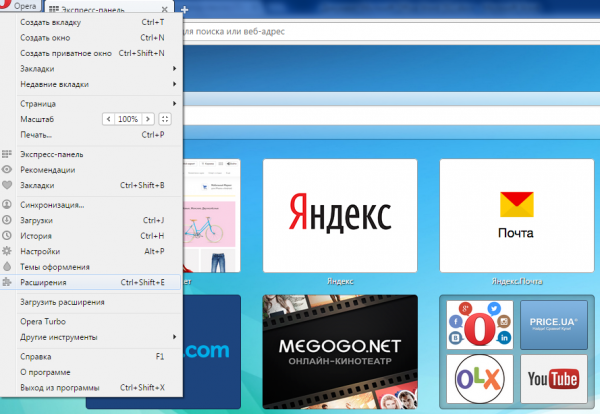600x414 pixels.
Task: Select Выход из программы menu item
Action: click(91, 388)
